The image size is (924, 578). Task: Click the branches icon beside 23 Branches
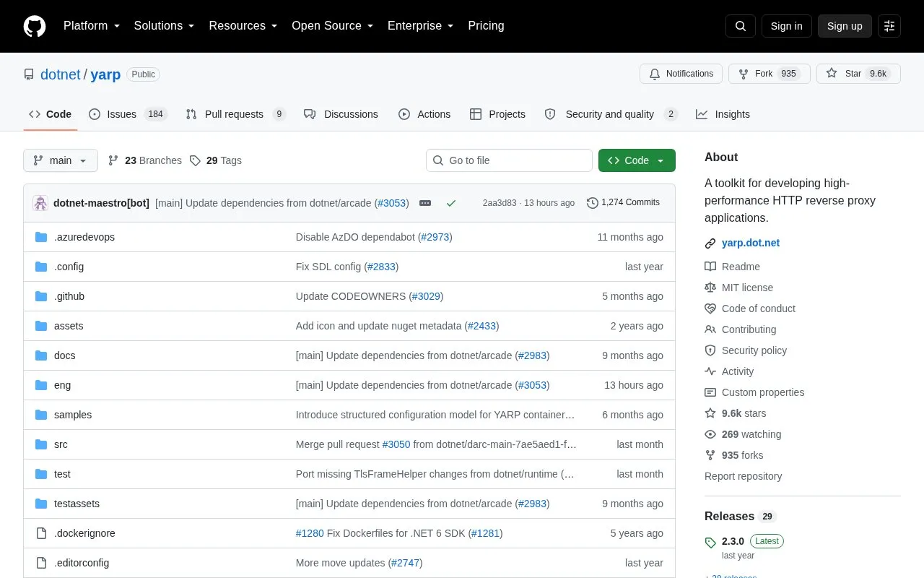tap(113, 160)
